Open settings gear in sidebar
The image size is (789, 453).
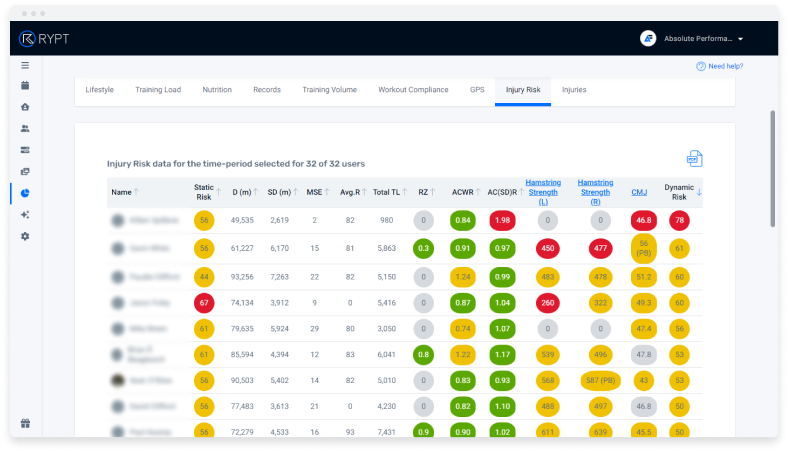(25, 237)
